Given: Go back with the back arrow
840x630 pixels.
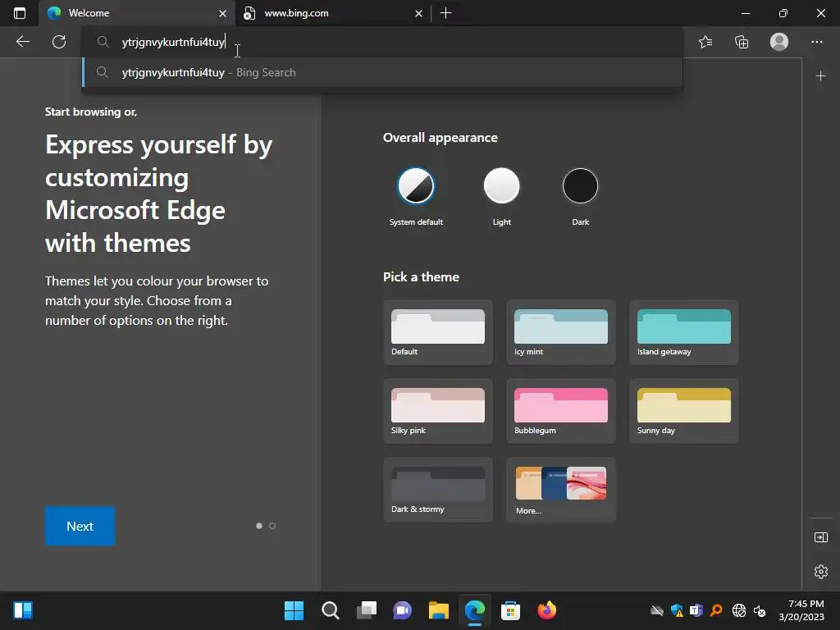Looking at the screenshot, I should pyautogui.click(x=23, y=42).
